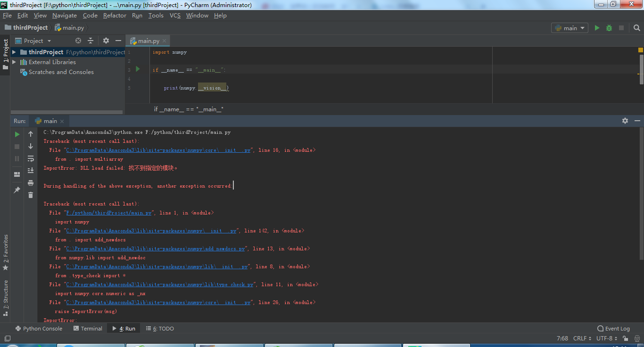Jump up the stack trace
Viewport: 644px width, 347px height.
pos(31,134)
